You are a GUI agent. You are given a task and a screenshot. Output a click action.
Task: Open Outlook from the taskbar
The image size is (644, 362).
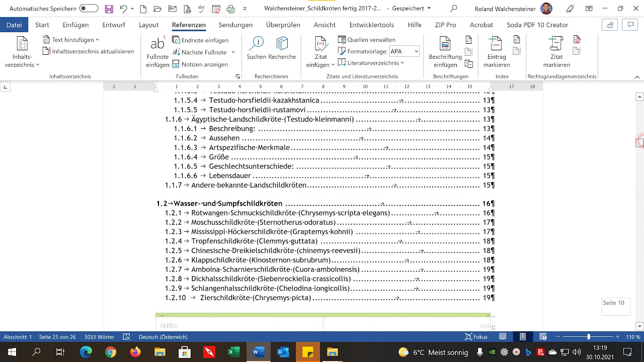[x=283, y=352]
